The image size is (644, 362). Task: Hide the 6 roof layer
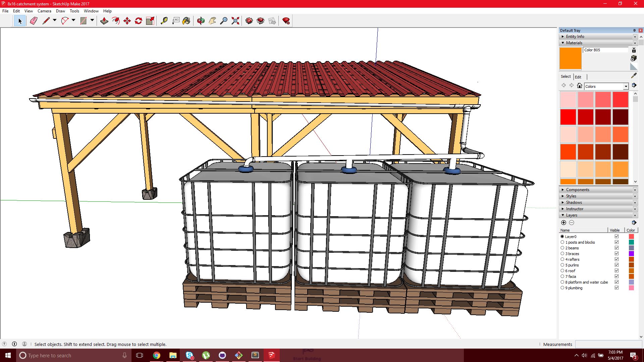(616, 270)
